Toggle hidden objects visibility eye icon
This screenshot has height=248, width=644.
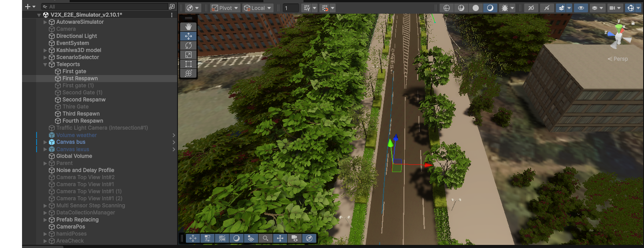click(x=581, y=8)
